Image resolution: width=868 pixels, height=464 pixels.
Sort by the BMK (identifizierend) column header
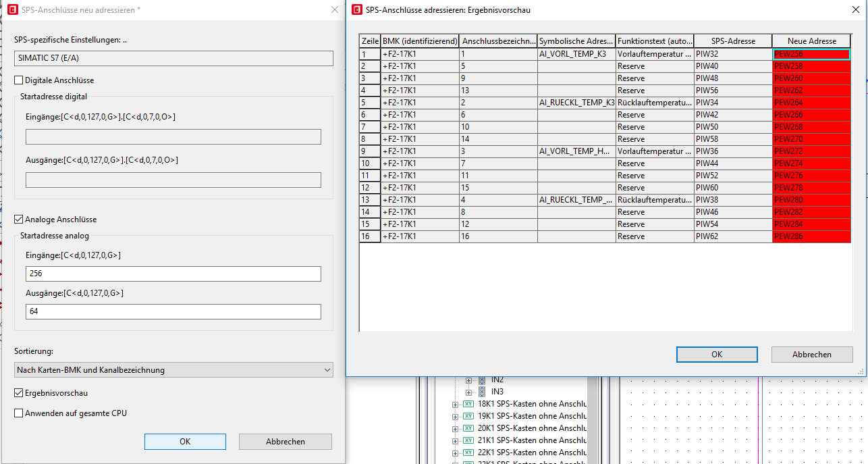coord(420,41)
